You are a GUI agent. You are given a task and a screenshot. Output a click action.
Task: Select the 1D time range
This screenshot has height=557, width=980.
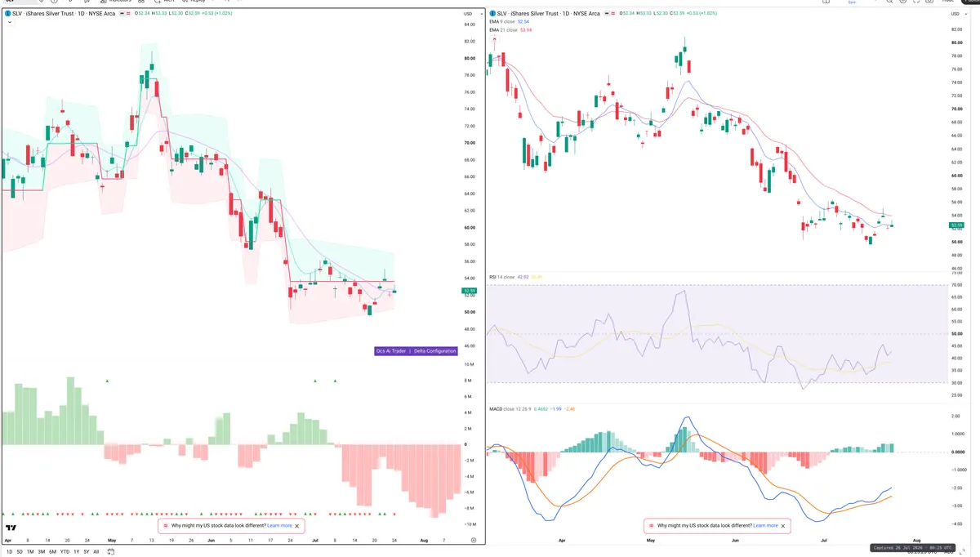tap(10, 552)
